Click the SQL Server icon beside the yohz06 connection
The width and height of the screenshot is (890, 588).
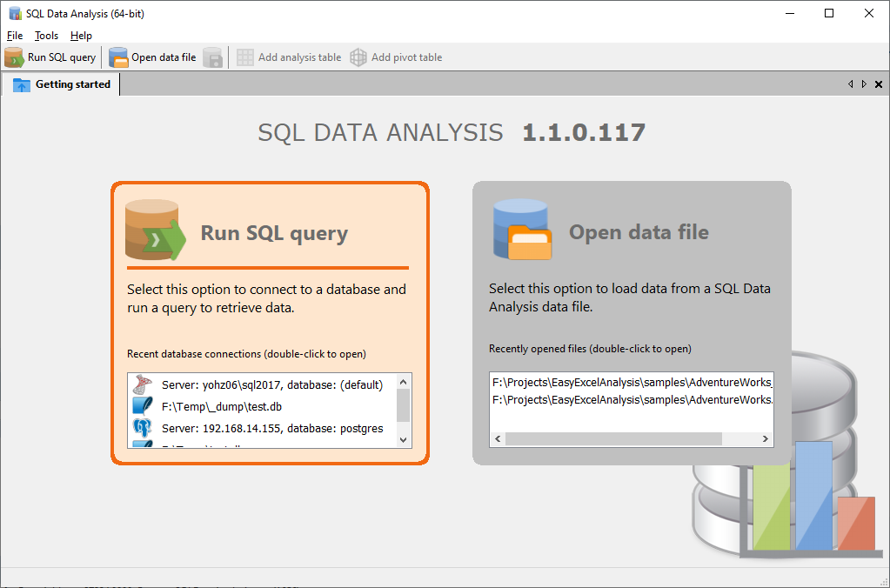click(x=144, y=383)
